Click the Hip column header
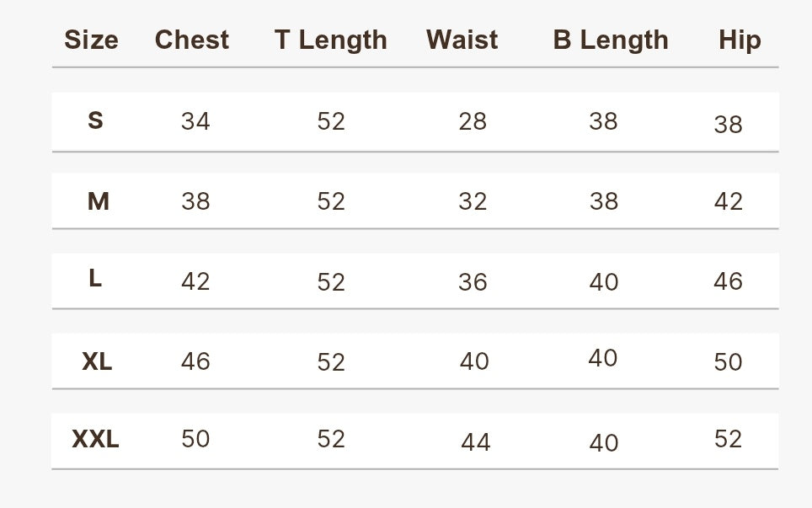 pyautogui.click(x=740, y=40)
